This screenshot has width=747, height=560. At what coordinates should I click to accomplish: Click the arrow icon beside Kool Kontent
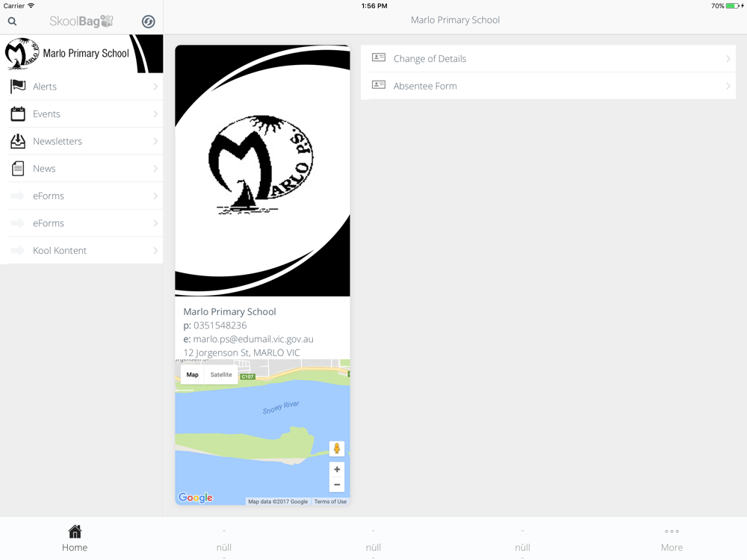coord(18,250)
